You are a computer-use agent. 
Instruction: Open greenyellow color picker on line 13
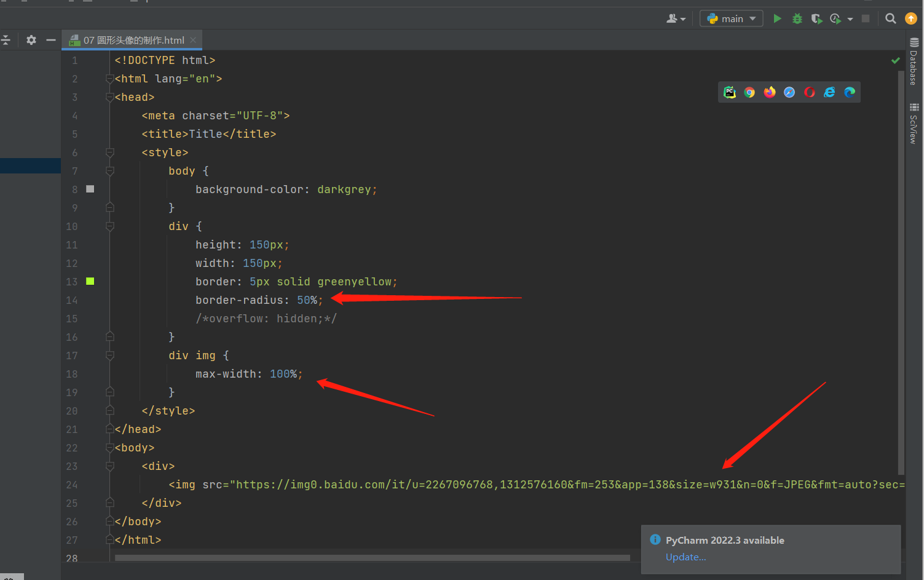(x=90, y=281)
